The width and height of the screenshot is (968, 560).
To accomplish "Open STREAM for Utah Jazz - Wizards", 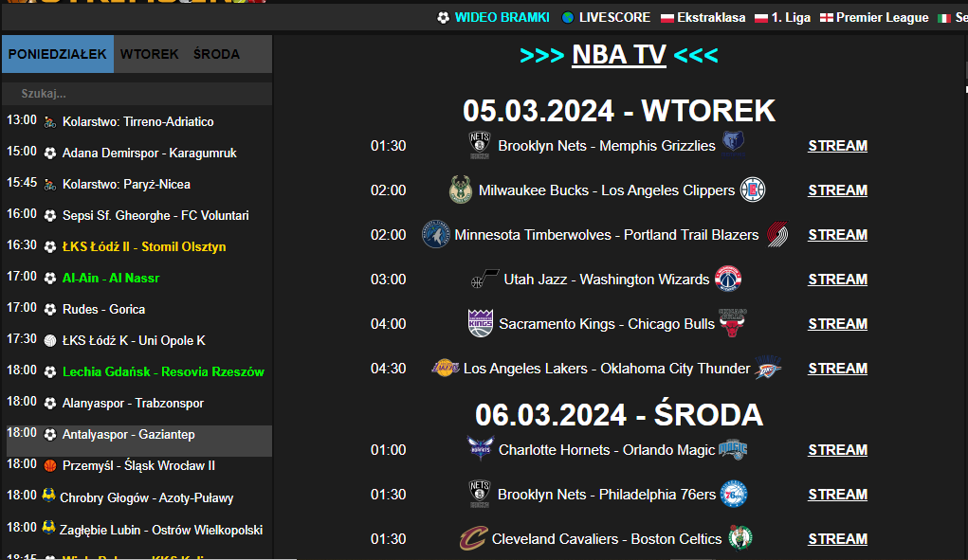I will (838, 280).
